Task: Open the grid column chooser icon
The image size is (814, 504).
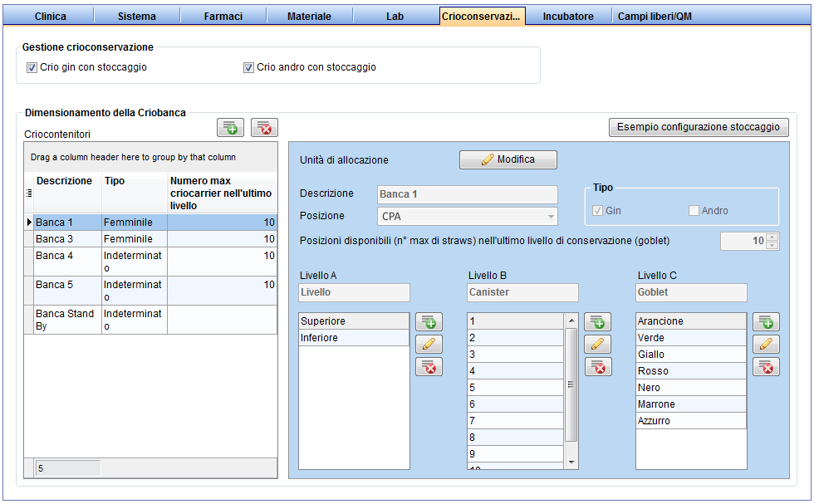Action: 29,193
